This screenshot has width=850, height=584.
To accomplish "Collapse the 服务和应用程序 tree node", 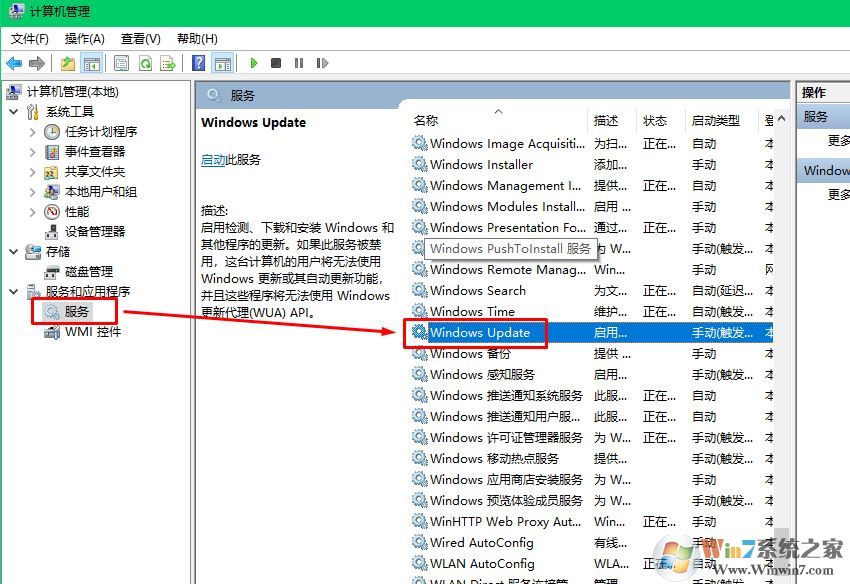I will coord(13,292).
